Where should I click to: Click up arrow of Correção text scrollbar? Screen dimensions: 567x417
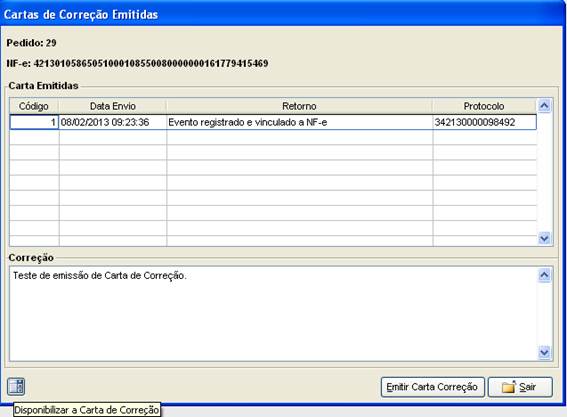(544, 275)
